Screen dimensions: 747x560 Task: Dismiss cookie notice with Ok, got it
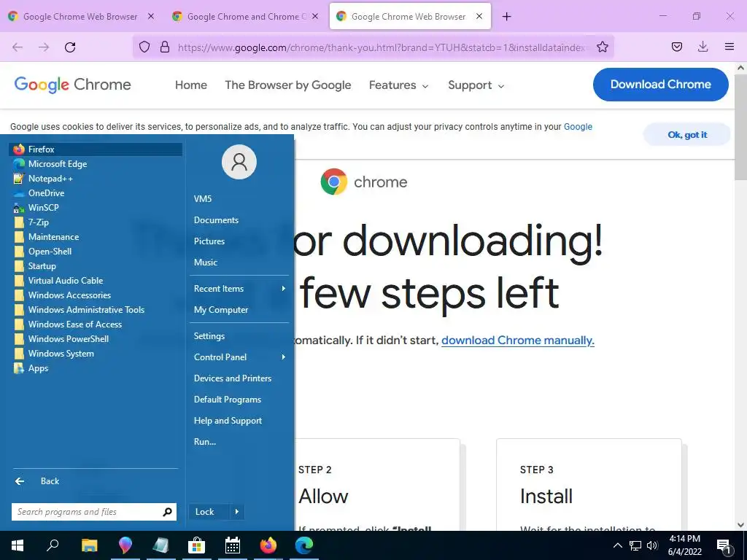pos(687,135)
